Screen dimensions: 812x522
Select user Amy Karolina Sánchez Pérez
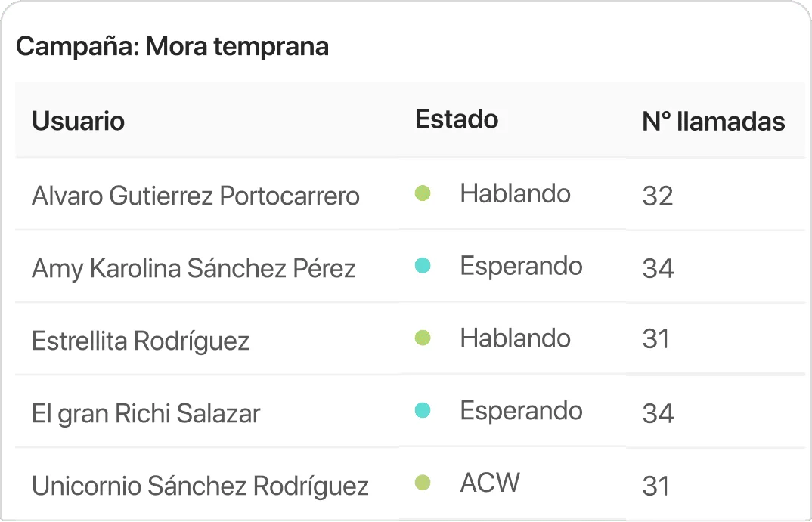[x=194, y=269]
